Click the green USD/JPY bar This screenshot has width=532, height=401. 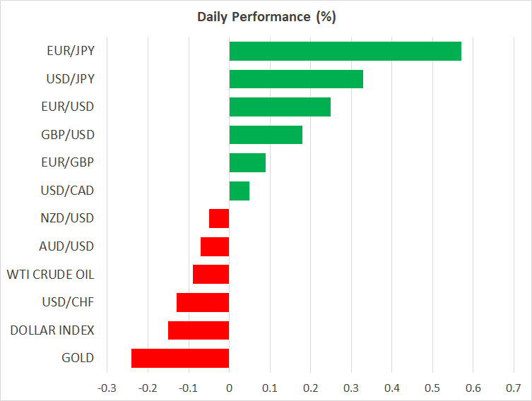tap(296, 79)
